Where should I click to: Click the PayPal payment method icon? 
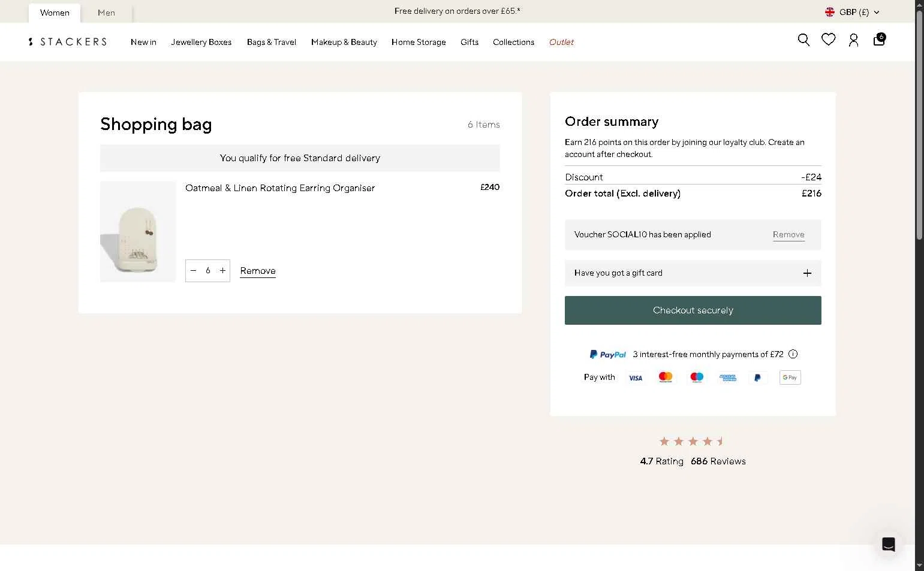pos(758,377)
